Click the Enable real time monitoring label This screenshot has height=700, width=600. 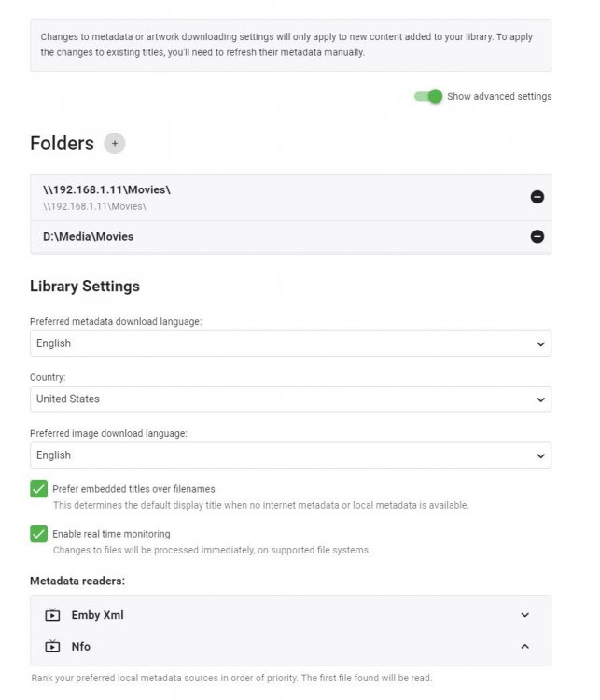click(111, 534)
